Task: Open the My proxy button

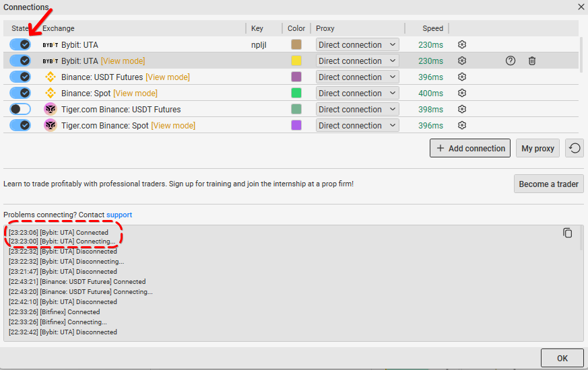Action: point(537,148)
